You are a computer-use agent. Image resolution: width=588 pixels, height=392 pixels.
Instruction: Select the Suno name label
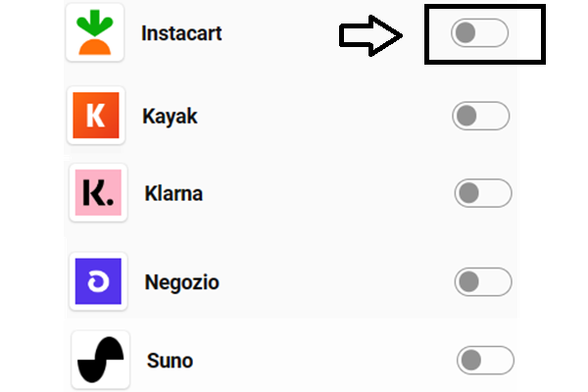(170, 361)
